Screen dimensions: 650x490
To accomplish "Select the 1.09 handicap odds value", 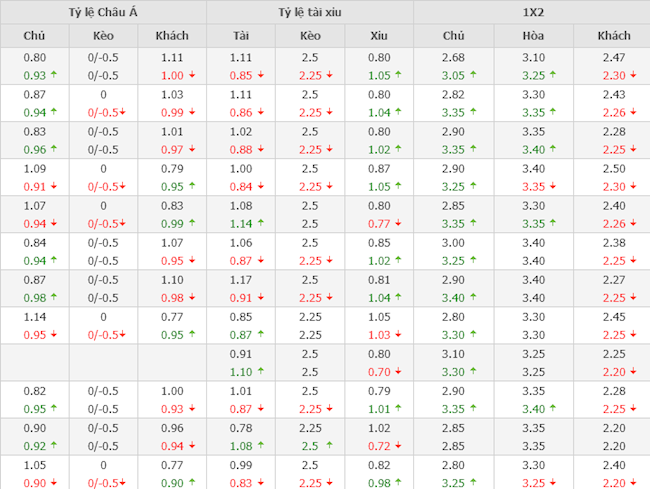I will pos(35,168).
